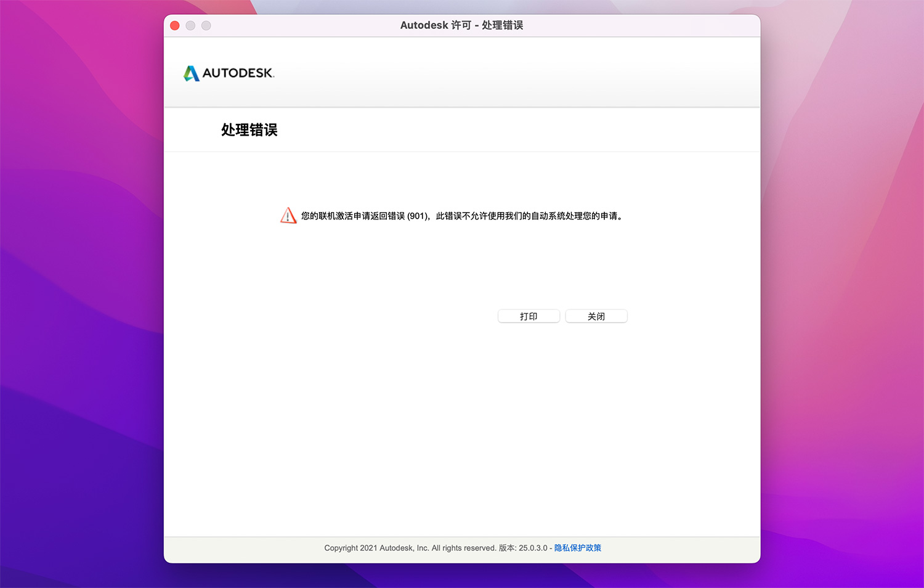
Task: Close the Autodesk license window with red button
Action: [175, 25]
